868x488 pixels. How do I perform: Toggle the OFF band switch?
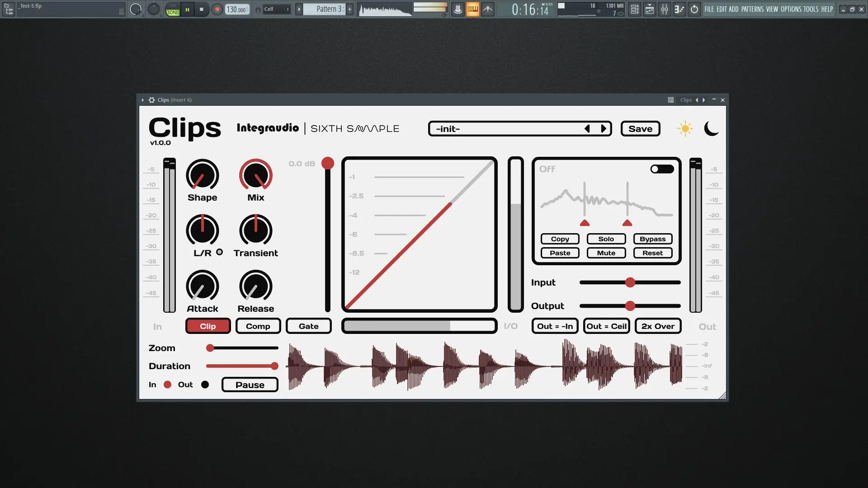click(x=662, y=169)
